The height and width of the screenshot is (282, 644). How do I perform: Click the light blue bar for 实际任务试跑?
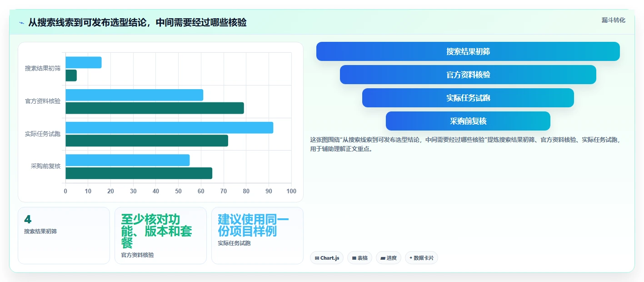click(x=170, y=128)
